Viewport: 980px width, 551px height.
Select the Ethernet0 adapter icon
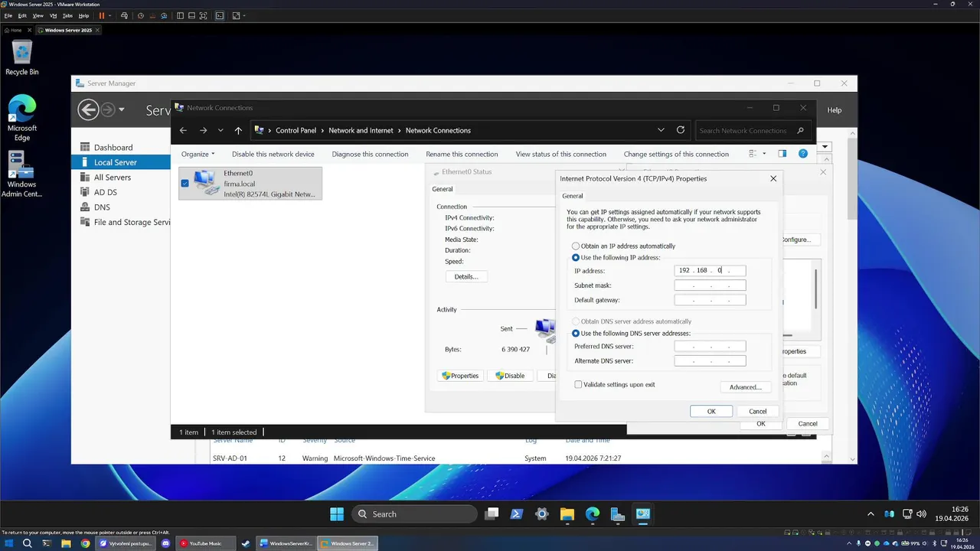click(x=205, y=183)
